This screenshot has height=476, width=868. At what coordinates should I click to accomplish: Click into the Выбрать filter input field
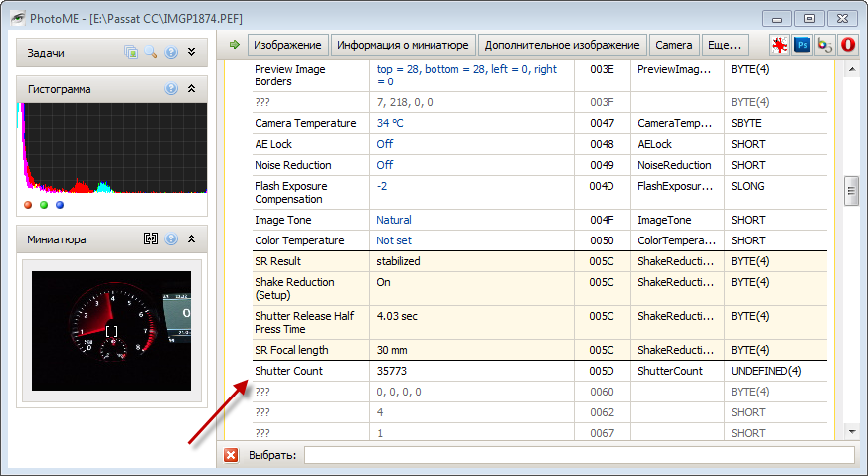tap(579, 455)
